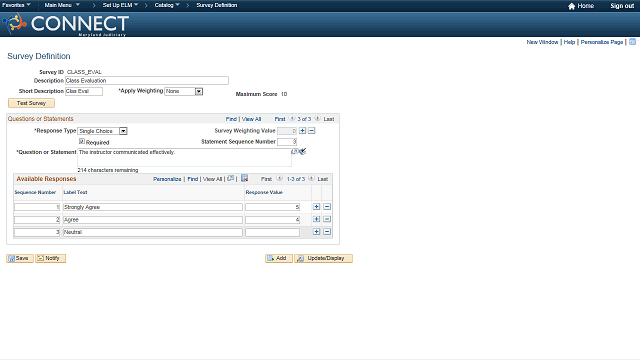Click the Sign out link
Viewport: 640px width, 360px height.
coord(622,6)
